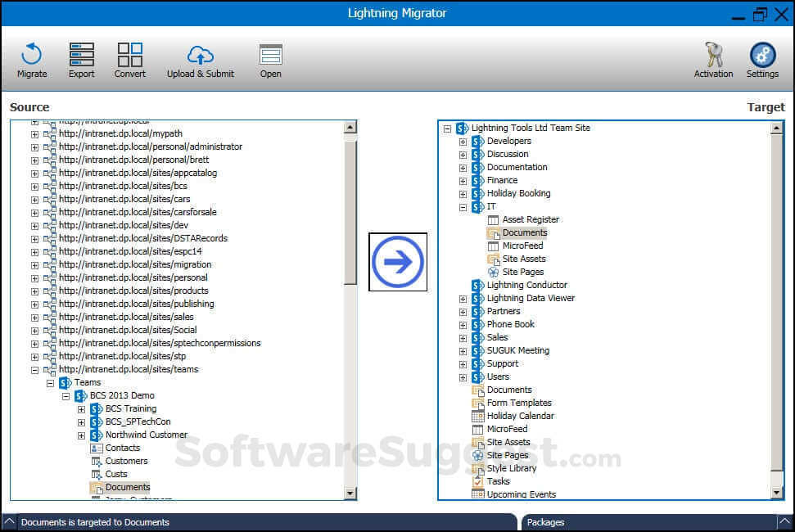795x532 pixels.
Task: Click the blue arrow transfer button
Action: pos(398,261)
